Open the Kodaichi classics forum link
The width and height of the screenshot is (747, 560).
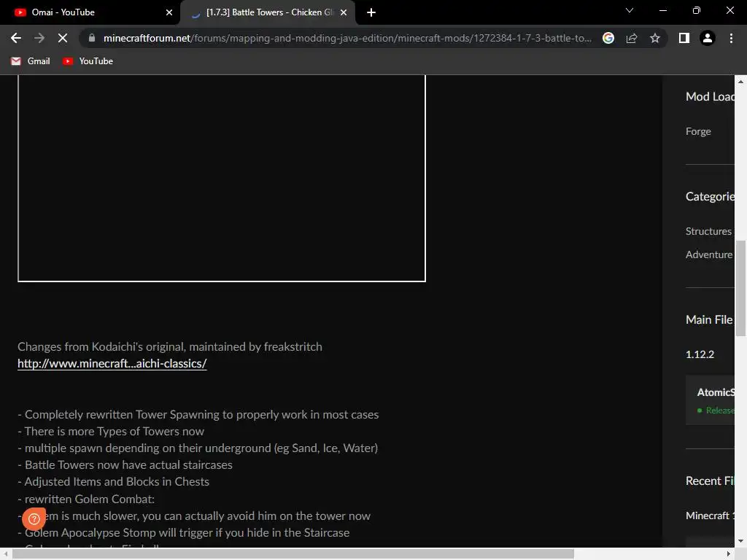[x=112, y=363]
